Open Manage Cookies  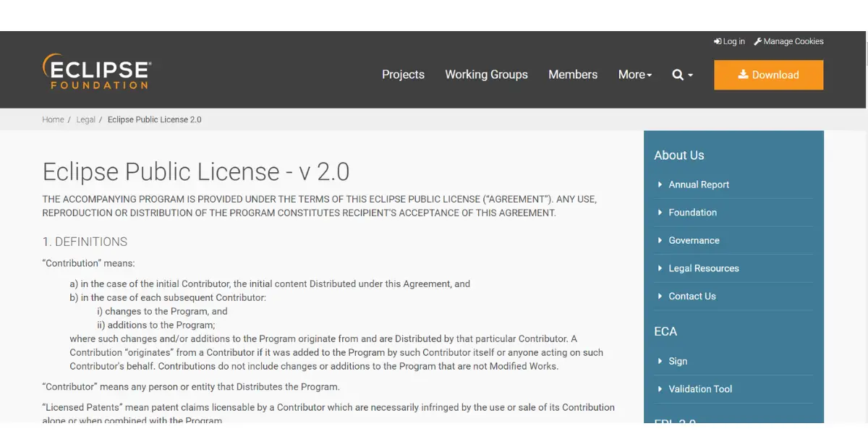click(x=788, y=41)
